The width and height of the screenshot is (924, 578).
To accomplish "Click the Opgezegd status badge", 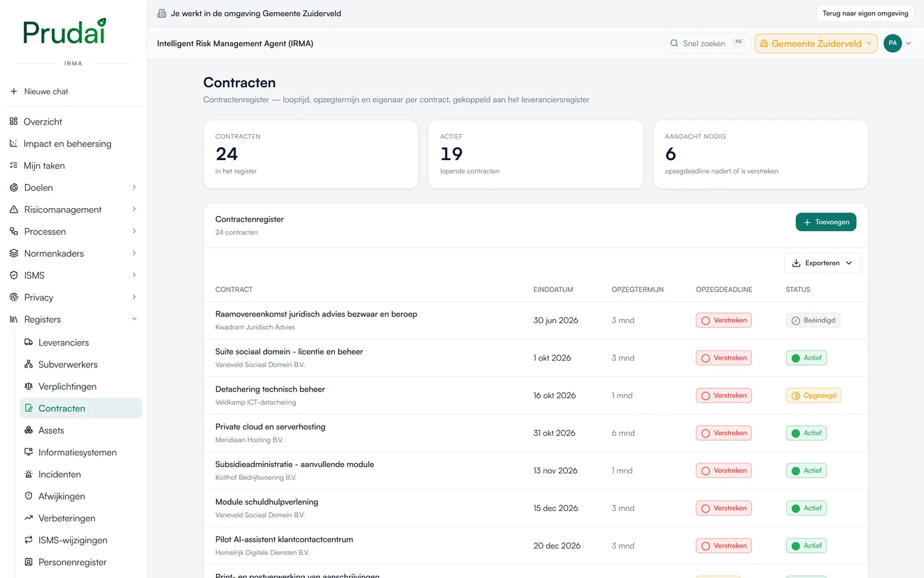I will tap(813, 396).
